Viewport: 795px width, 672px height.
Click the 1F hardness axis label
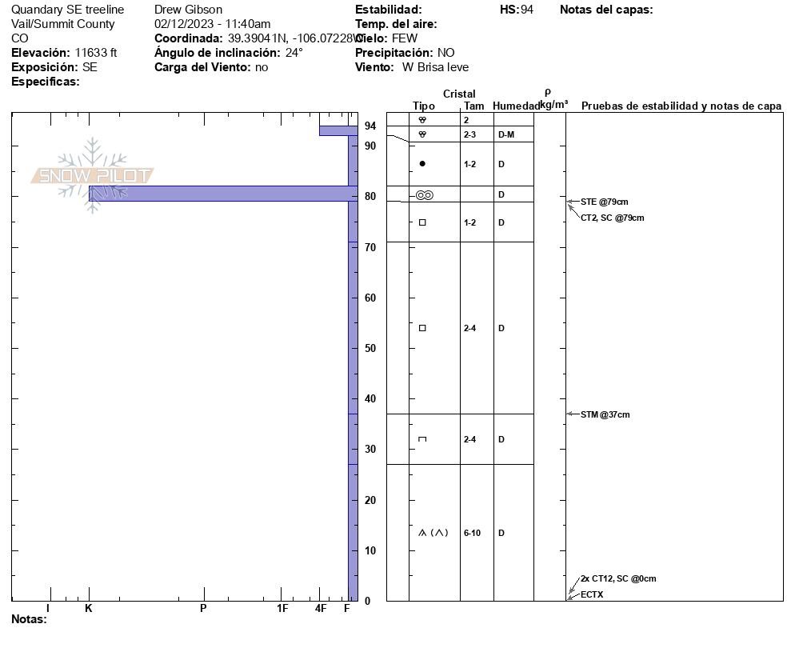click(x=282, y=609)
